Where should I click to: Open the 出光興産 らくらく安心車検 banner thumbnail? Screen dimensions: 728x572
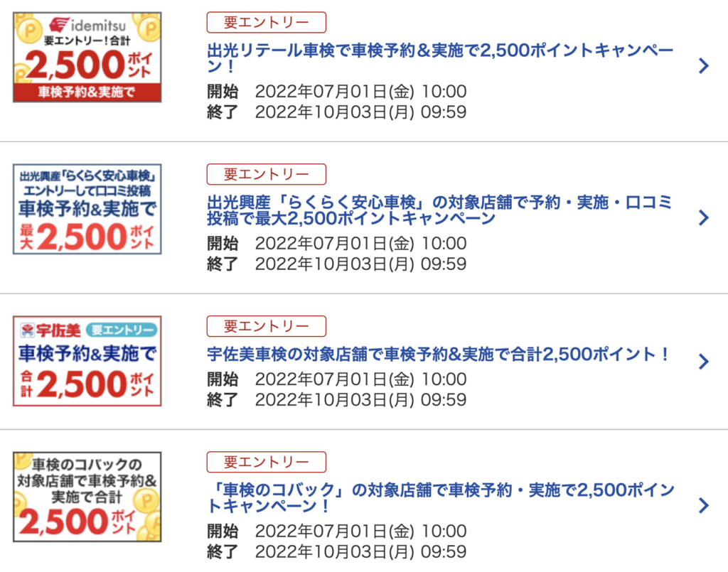(87, 209)
